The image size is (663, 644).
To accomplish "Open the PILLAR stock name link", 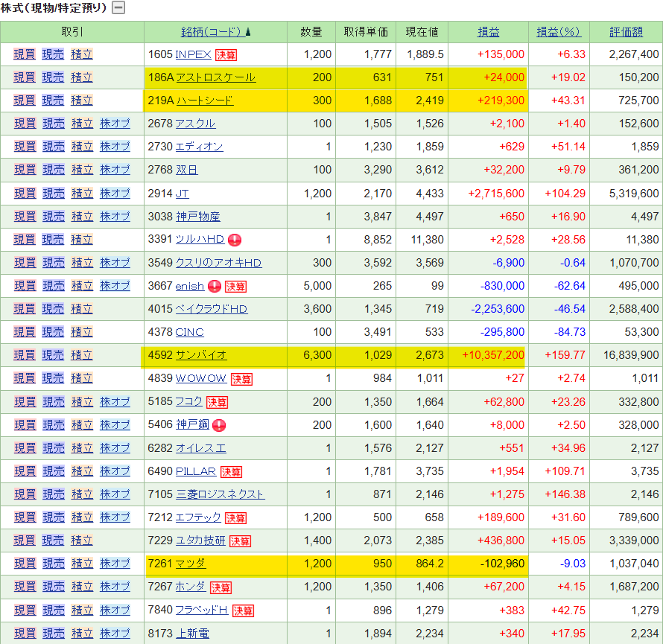I will click(x=196, y=471).
